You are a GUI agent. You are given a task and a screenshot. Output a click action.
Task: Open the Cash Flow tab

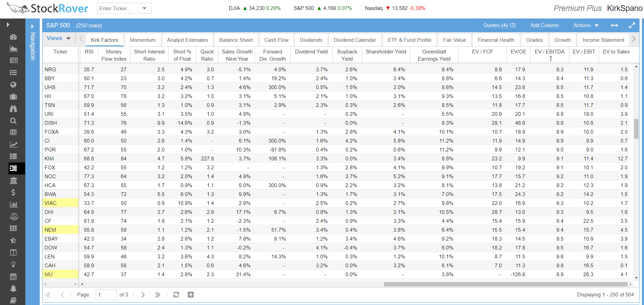click(x=277, y=40)
